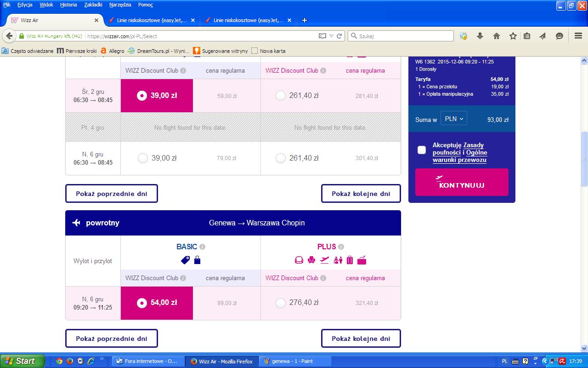Click the scrollbar down arrow
This screenshot has height=368, width=588.
(584, 348)
